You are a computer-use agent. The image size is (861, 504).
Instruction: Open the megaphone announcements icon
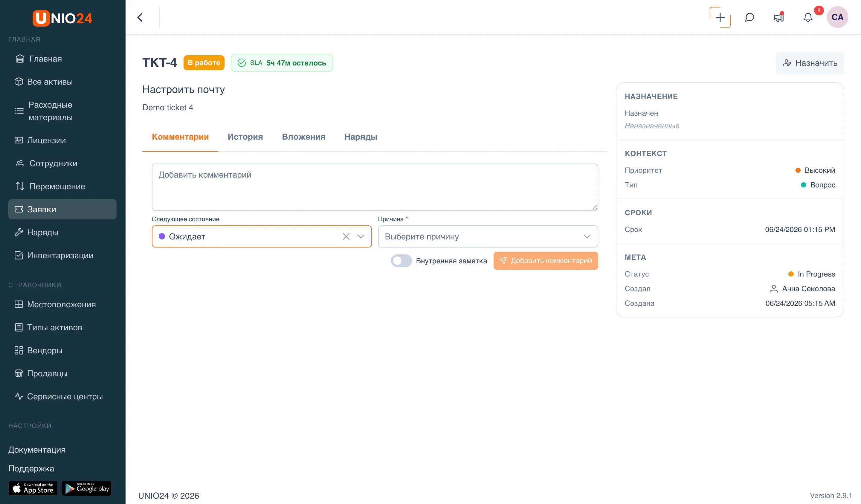(779, 17)
